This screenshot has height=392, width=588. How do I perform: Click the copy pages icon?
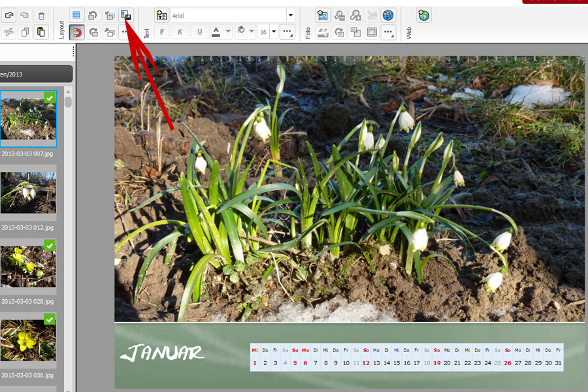pos(25,32)
